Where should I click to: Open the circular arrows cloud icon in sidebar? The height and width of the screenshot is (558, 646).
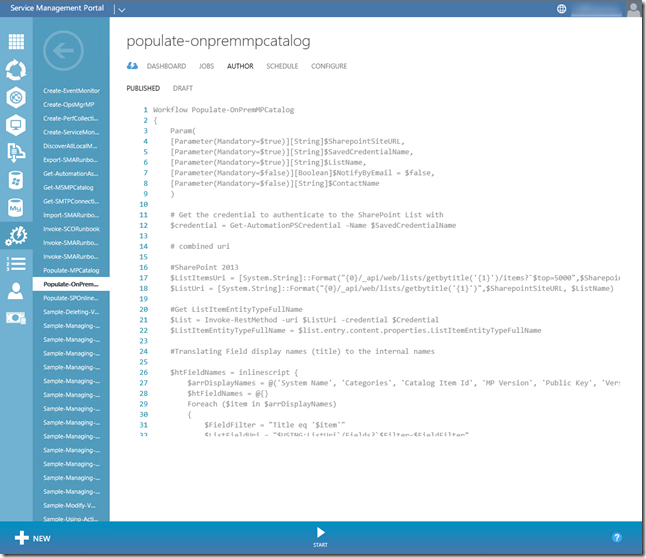pos(16,70)
